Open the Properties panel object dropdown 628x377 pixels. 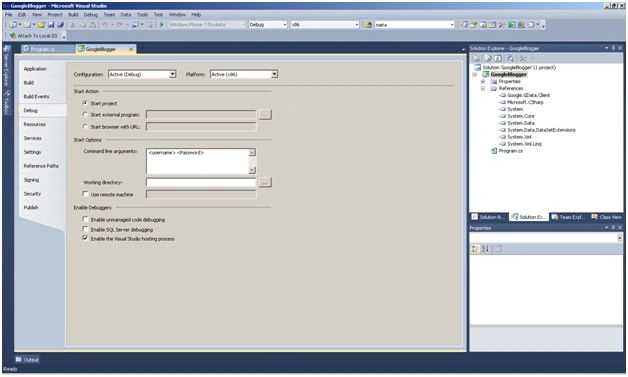[620, 238]
